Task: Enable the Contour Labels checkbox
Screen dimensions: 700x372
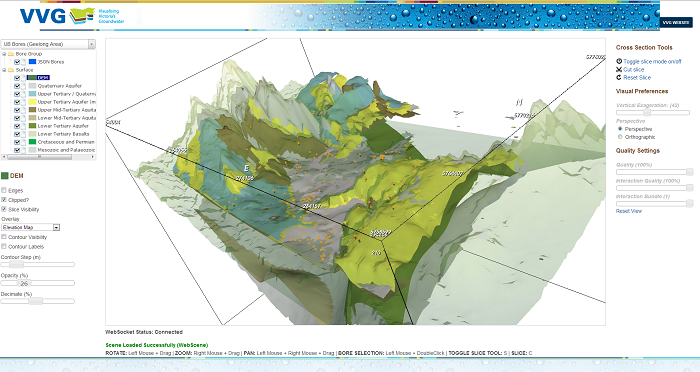Action: [4, 247]
